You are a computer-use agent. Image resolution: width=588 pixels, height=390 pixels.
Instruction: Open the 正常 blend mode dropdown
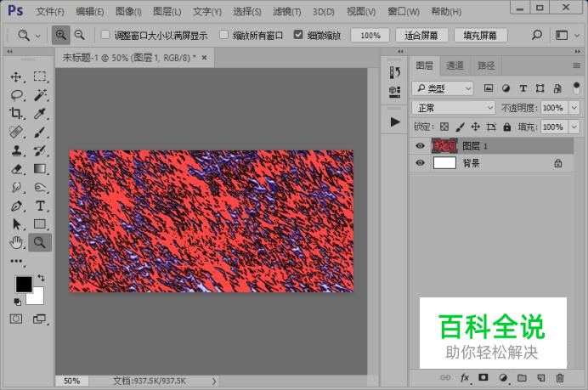pos(454,108)
